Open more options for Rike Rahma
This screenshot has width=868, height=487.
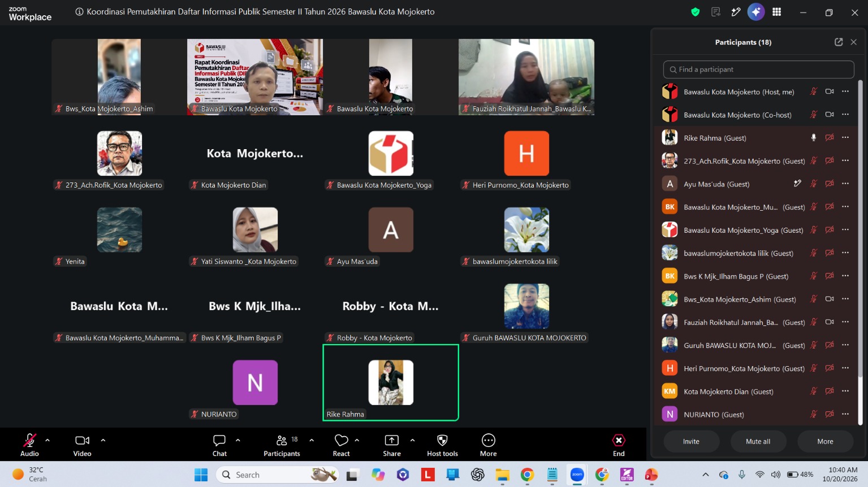[845, 137]
